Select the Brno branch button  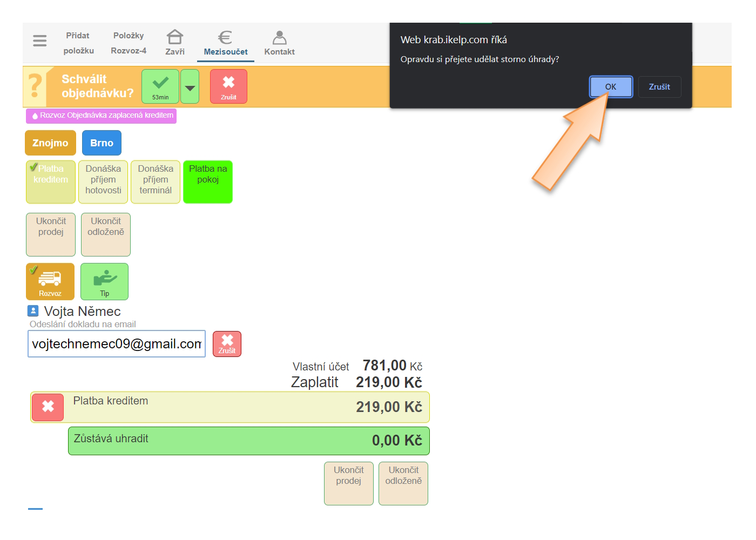point(102,143)
